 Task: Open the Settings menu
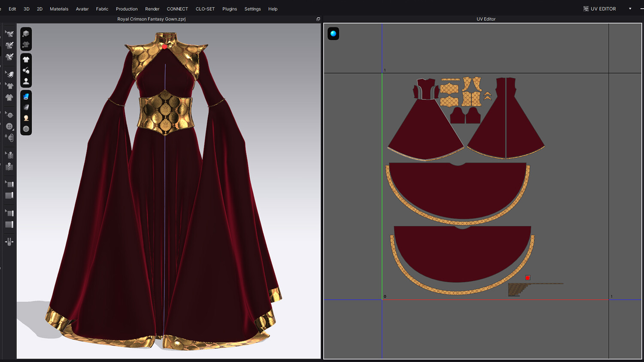click(x=252, y=9)
